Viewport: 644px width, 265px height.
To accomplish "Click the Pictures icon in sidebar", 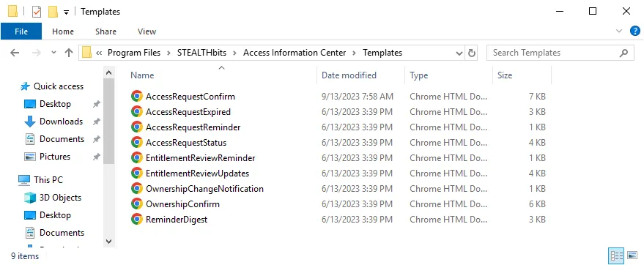I will (x=30, y=157).
